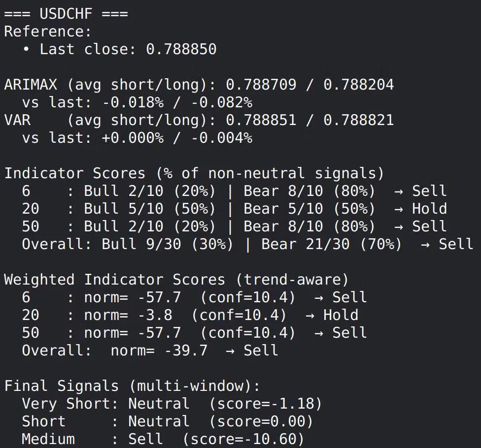Click the VAR short average 0.788851
This screenshot has width=481, height=448.
[x=261, y=120]
